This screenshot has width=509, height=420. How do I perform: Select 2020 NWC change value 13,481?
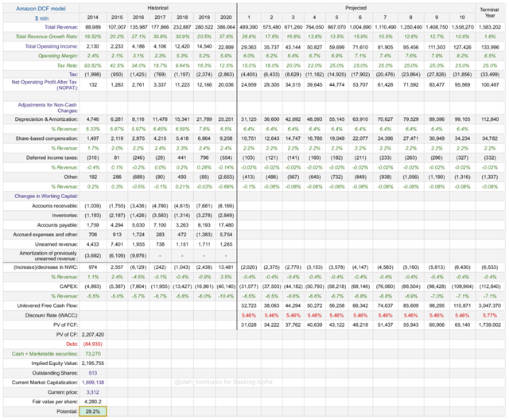point(226,267)
